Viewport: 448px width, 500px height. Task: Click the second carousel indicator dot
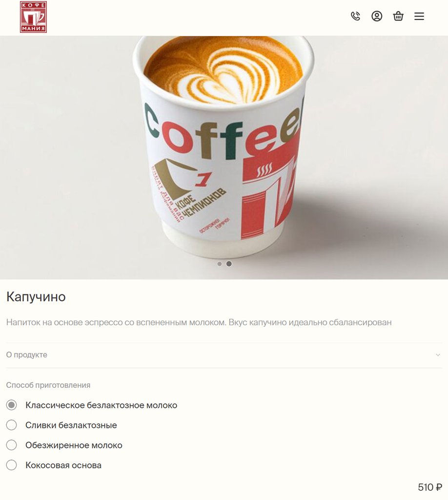[x=229, y=264]
